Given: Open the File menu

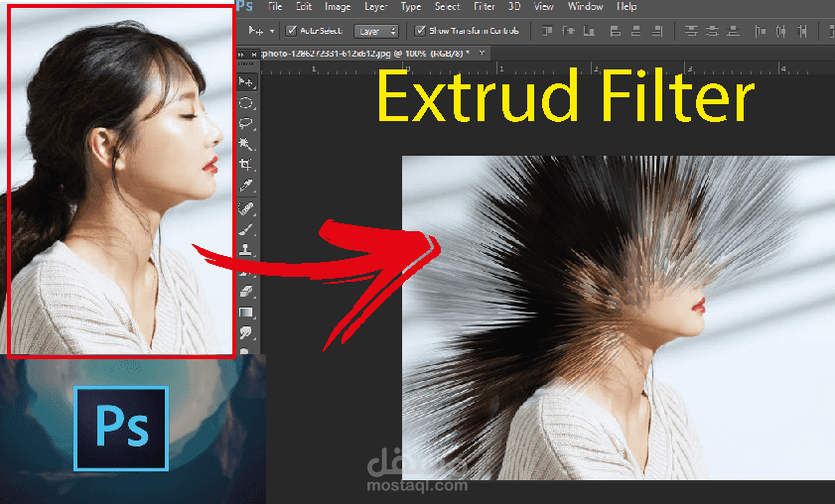Looking at the screenshot, I should pos(275,6).
